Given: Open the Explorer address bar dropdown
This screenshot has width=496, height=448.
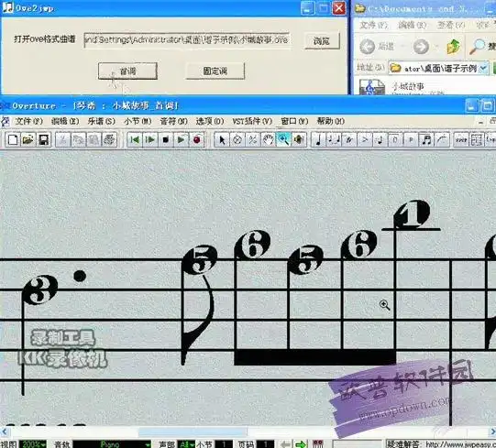Looking at the screenshot, I should pos(483,68).
